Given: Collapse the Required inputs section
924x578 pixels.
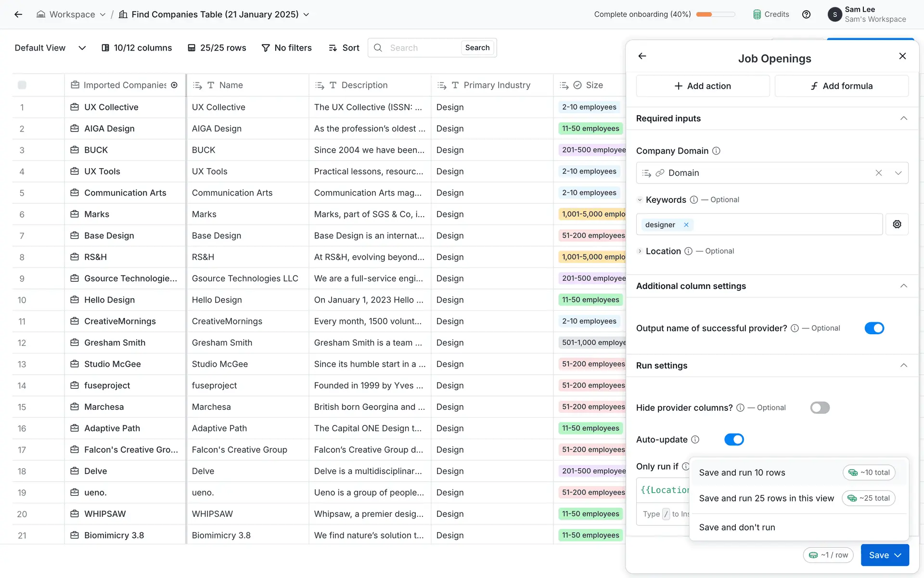Looking at the screenshot, I should click(903, 118).
